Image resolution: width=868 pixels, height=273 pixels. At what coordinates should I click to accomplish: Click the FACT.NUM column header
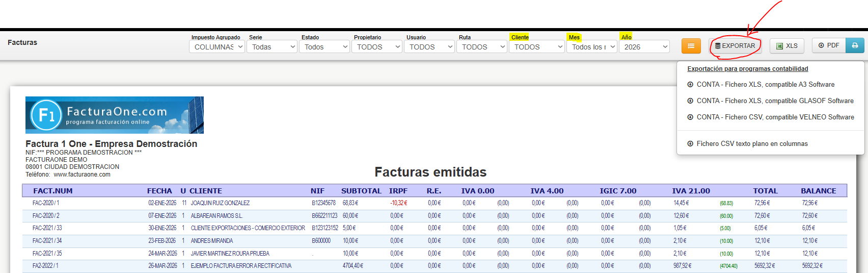pos(53,191)
